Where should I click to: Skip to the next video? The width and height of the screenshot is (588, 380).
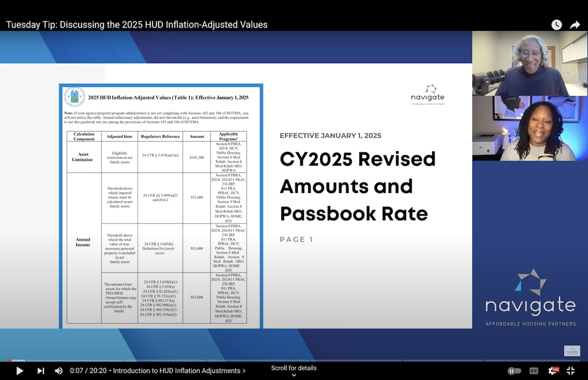point(41,371)
